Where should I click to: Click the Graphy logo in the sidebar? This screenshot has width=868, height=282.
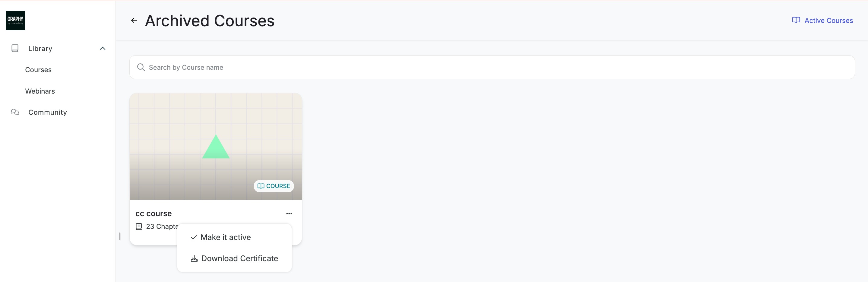(x=15, y=21)
